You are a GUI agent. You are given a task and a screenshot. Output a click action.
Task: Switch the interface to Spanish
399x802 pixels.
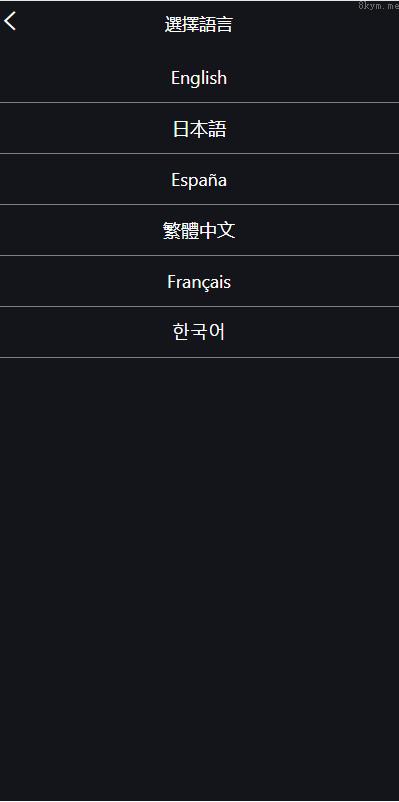click(x=200, y=179)
